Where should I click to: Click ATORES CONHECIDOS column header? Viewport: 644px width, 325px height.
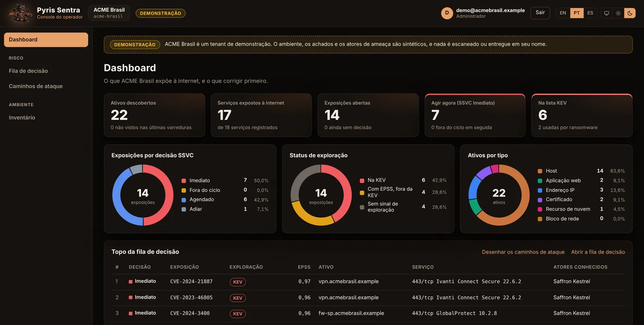[580, 267]
